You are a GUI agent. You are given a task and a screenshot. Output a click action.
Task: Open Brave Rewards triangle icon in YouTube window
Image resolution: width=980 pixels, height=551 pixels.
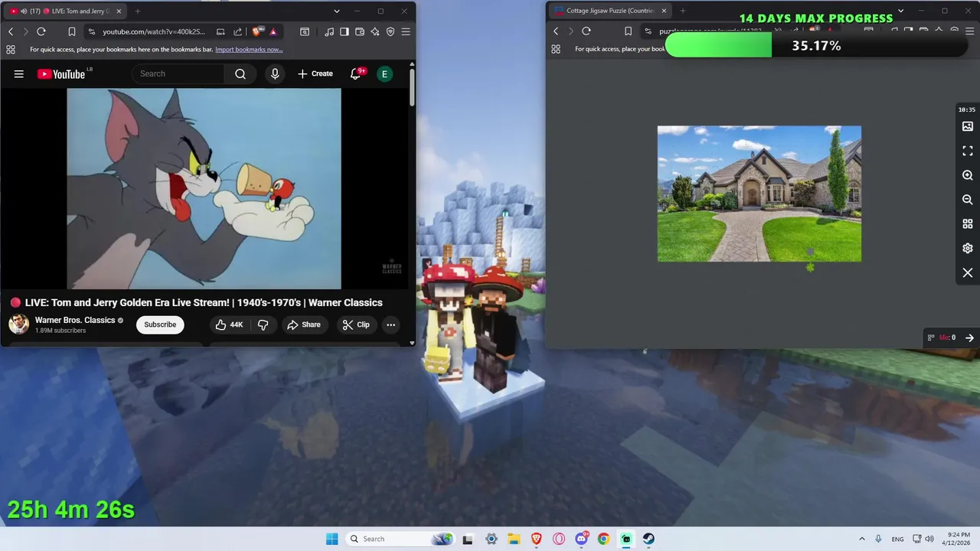pos(273,31)
